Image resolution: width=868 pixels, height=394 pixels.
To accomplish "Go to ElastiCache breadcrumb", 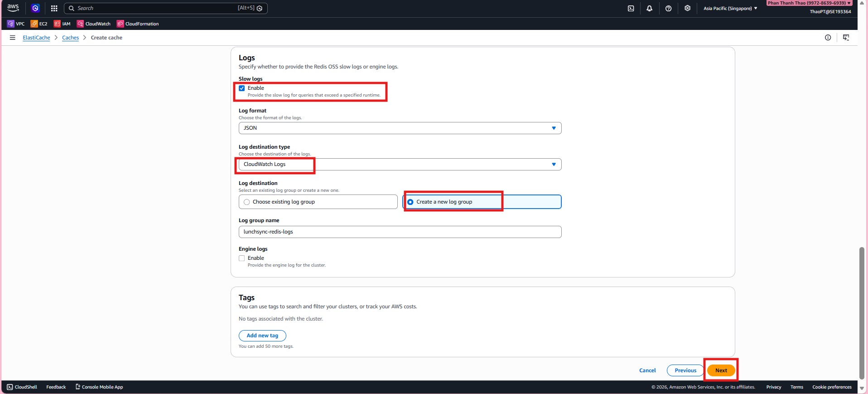I will (x=36, y=38).
